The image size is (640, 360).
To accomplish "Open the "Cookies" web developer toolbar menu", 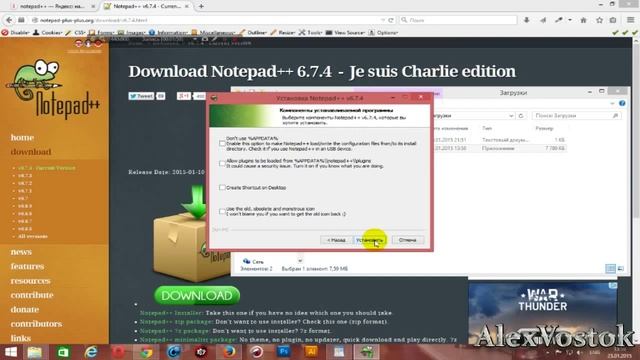I will pyautogui.click(x=48, y=33).
